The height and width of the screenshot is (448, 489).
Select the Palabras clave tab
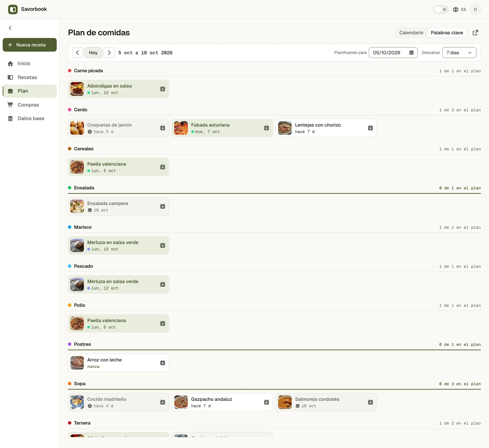pyautogui.click(x=447, y=33)
